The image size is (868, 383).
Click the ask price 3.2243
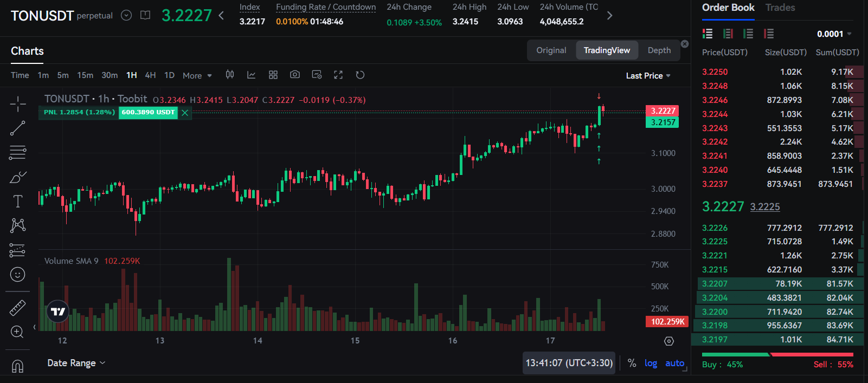[x=715, y=128]
